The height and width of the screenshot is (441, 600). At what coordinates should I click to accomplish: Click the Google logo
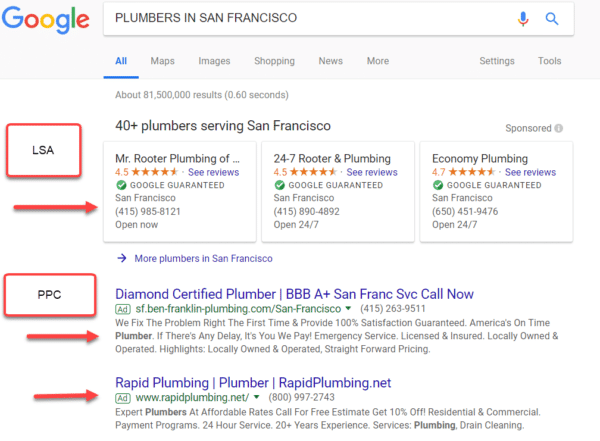point(45,20)
